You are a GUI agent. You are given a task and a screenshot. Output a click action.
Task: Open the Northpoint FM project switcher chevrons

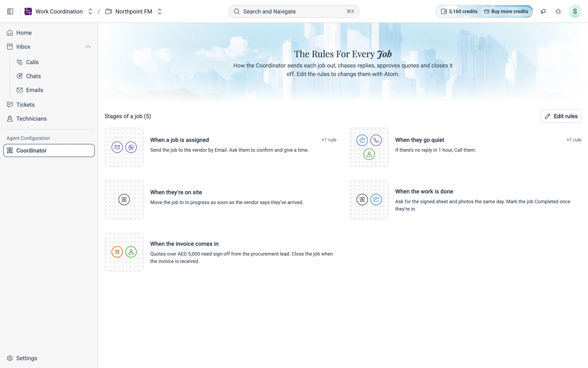pos(160,11)
